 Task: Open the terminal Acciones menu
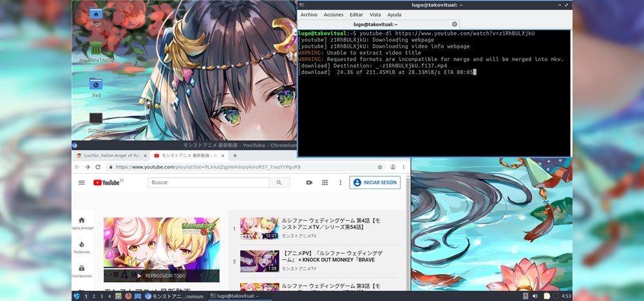click(334, 15)
